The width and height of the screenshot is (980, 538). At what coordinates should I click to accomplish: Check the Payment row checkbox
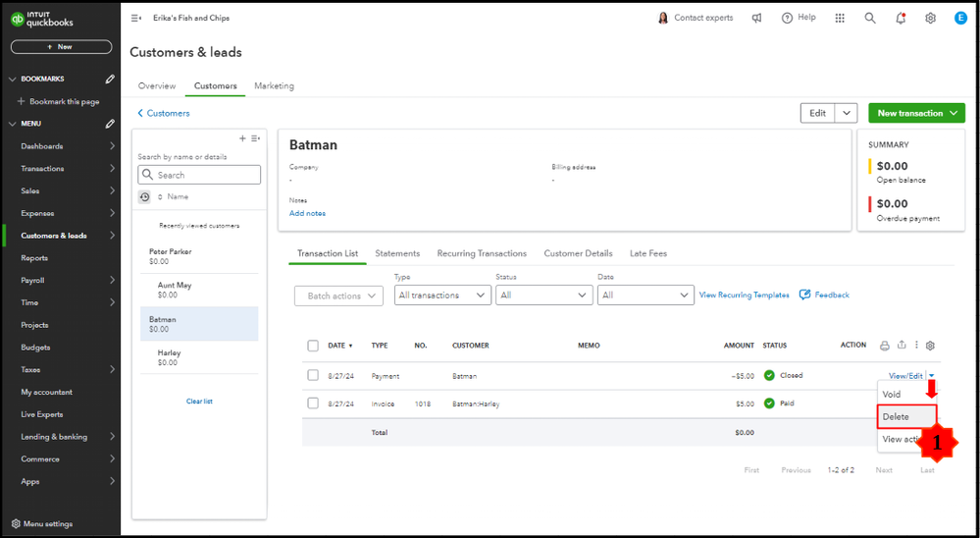tap(313, 375)
